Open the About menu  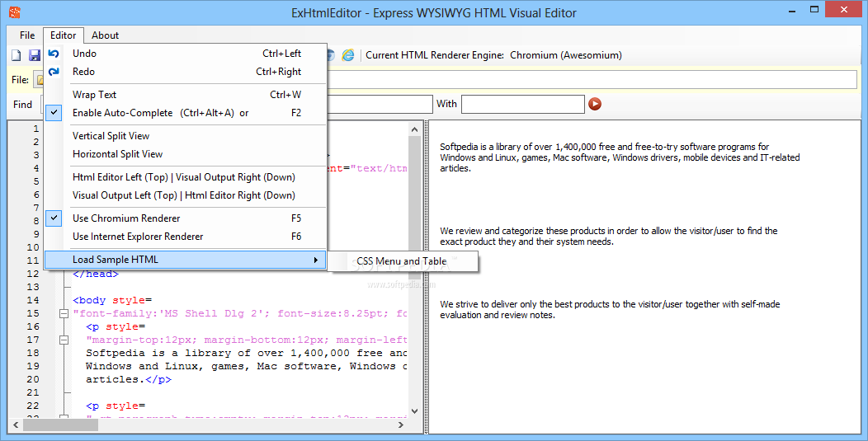tap(105, 35)
